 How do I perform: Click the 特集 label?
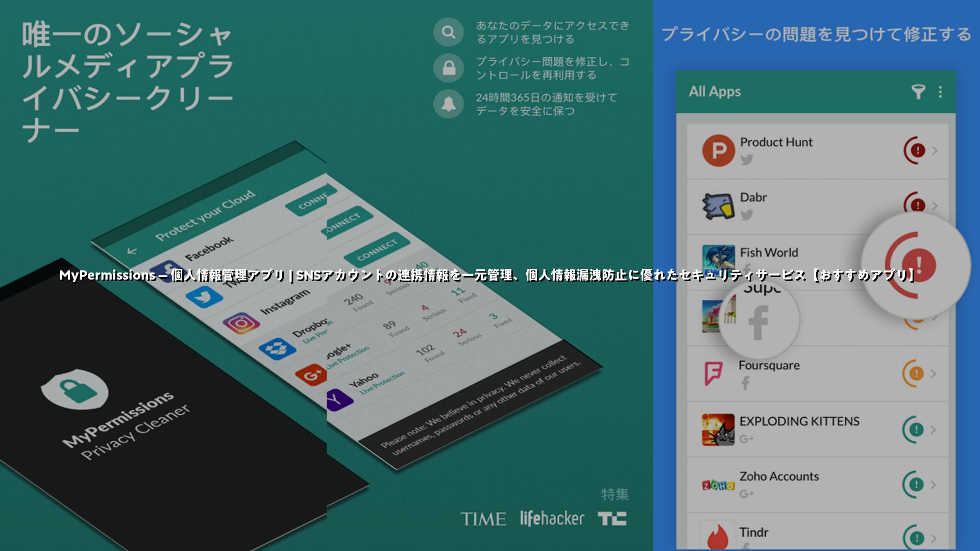tap(615, 494)
